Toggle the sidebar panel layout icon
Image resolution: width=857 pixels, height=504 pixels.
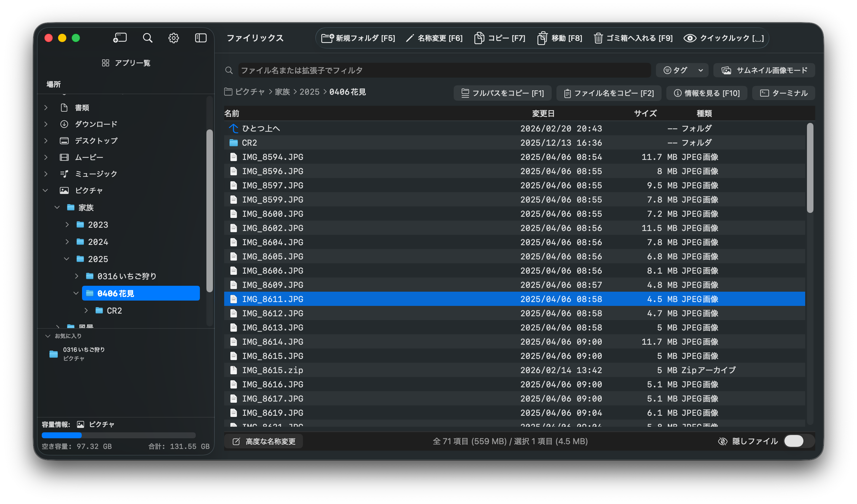[x=201, y=38]
